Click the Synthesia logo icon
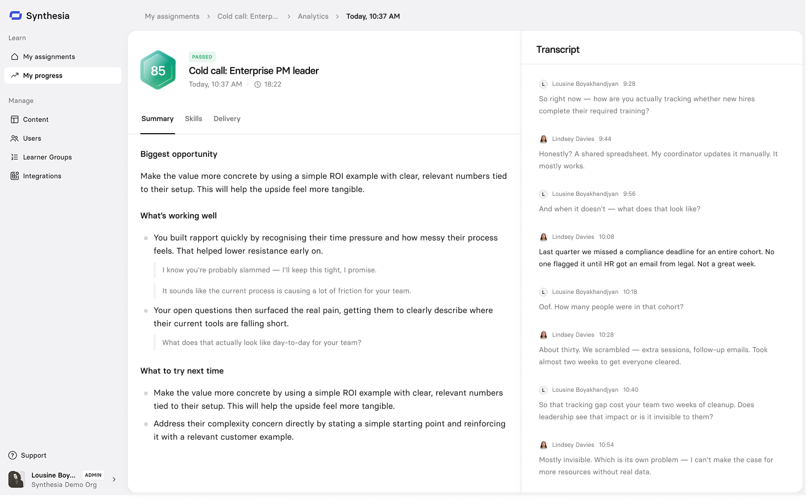The width and height of the screenshot is (812, 504). [x=15, y=16]
